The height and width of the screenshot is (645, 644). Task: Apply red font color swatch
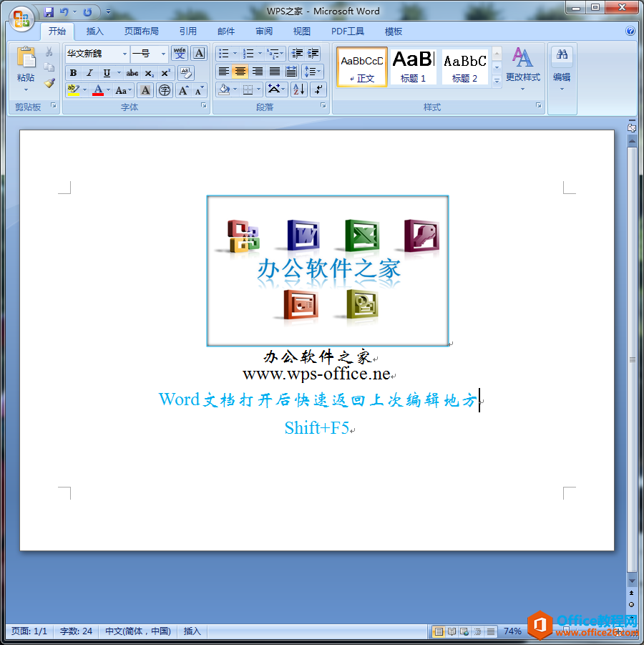click(98, 90)
